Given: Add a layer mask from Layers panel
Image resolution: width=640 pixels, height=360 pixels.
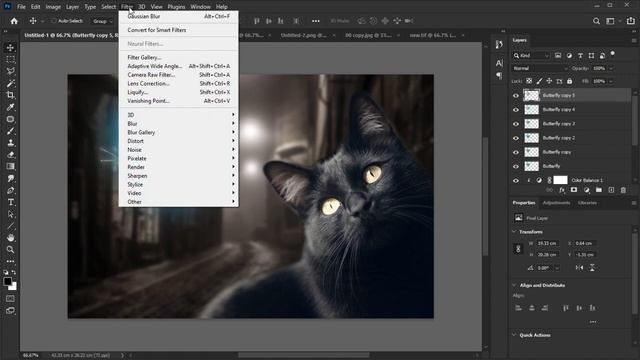Looking at the screenshot, I should 574,190.
